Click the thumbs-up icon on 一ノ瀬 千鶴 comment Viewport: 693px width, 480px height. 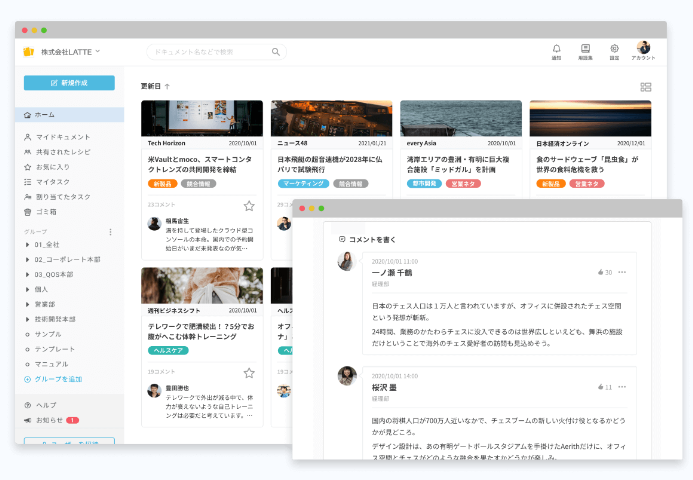601,272
